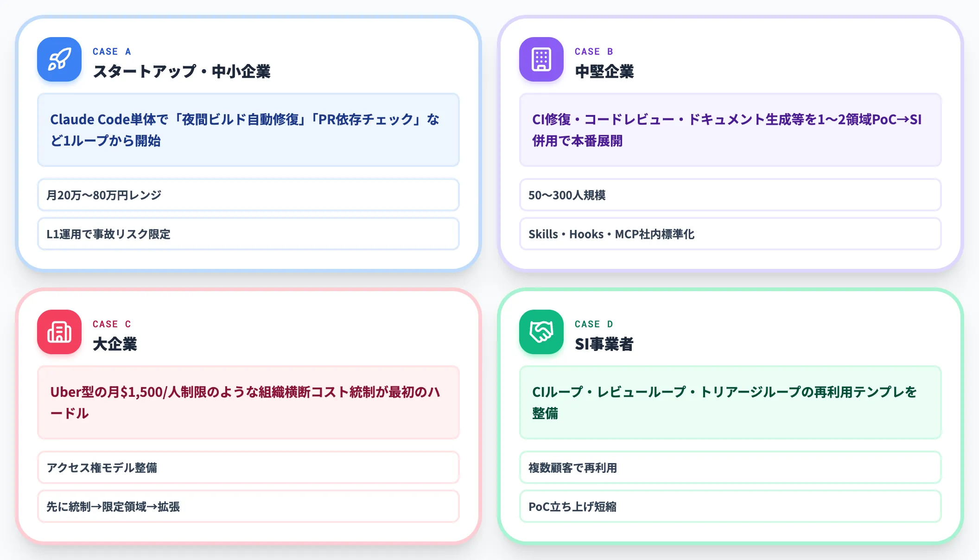The width and height of the screenshot is (979, 560).
Task: Select the L1運用で事故リスク限定 row
Action: [248, 234]
